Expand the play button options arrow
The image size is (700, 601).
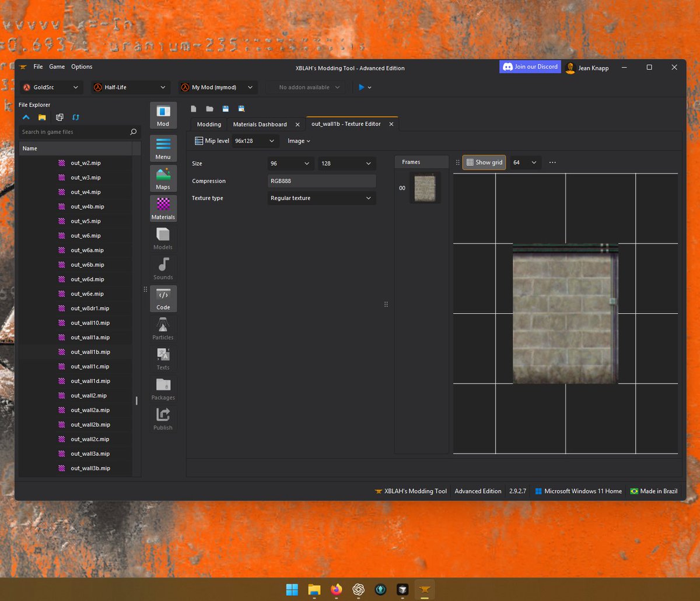(369, 87)
